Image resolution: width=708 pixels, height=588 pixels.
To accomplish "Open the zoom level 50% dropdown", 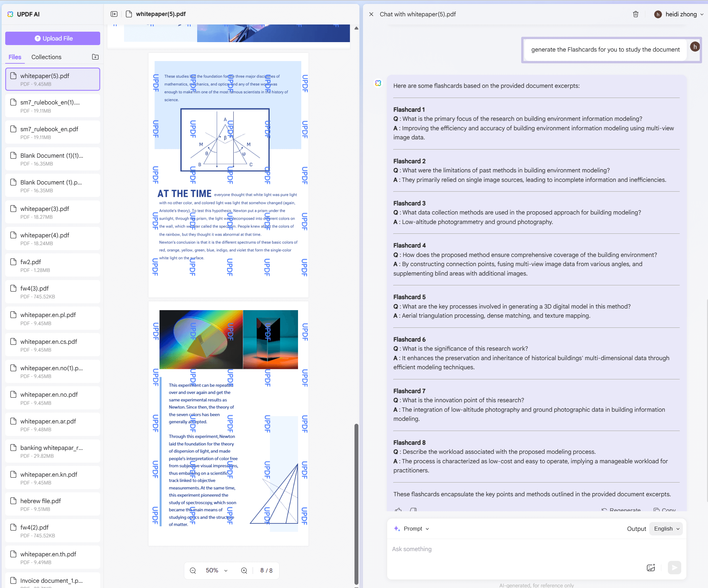I will 216,570.
